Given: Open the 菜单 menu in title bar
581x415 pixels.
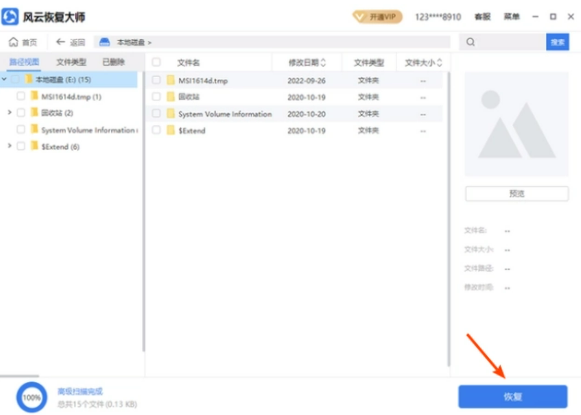Looking at the screenshot, I should (x=512, y=17).
